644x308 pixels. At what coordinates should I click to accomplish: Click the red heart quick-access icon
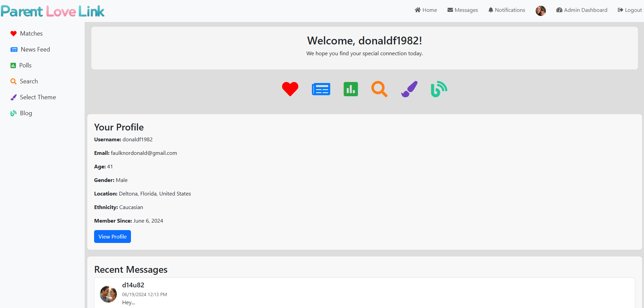click(x=290, y=89)
